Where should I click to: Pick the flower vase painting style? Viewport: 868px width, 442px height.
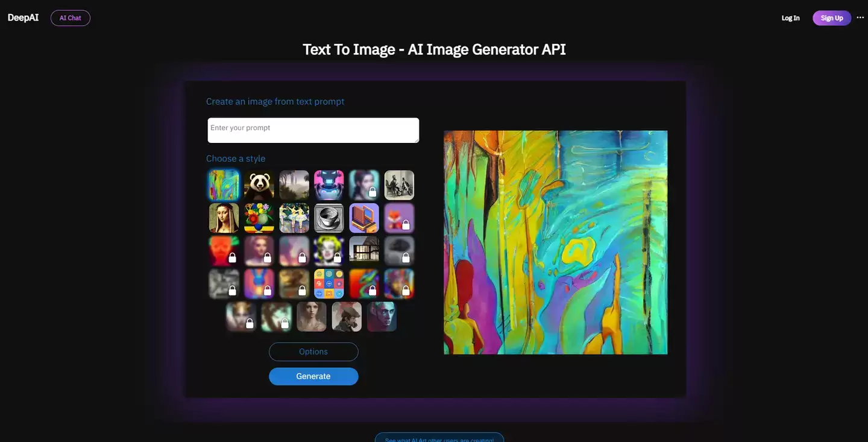(259, 218)
